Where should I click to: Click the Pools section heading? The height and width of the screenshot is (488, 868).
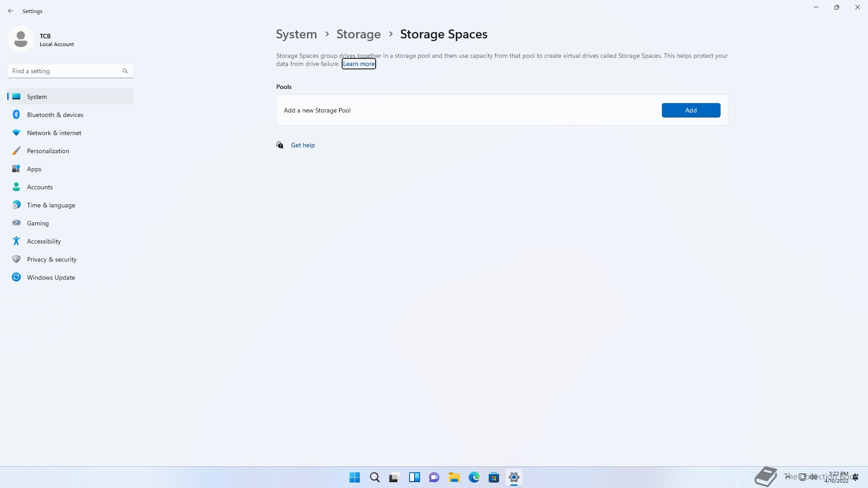pos(284,87)
